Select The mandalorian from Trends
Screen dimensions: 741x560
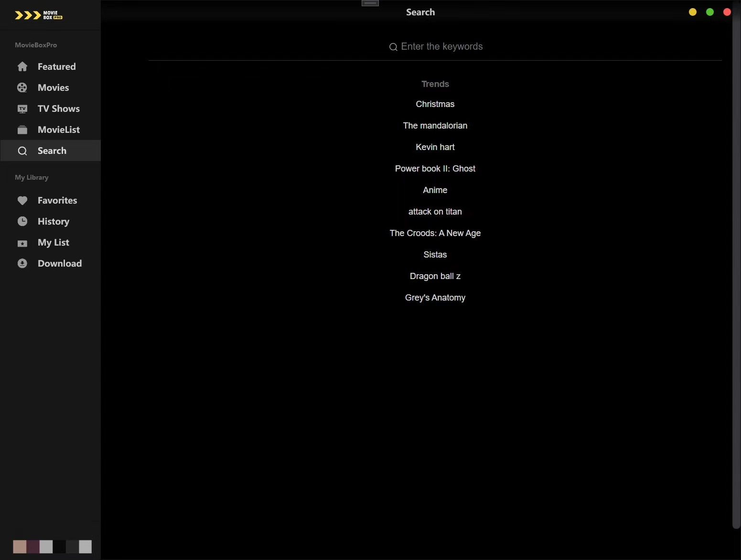click(435, 125)
